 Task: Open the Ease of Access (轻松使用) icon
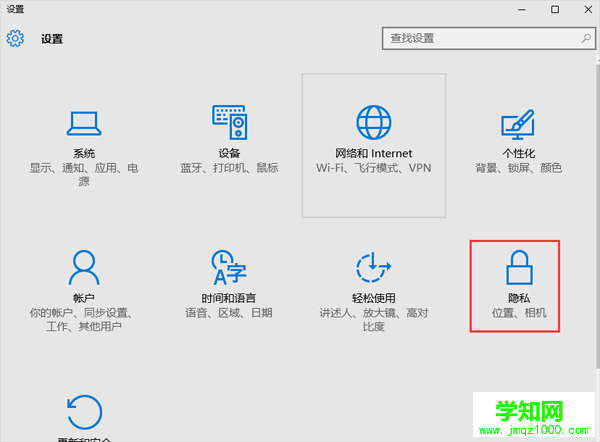point(373,267)
